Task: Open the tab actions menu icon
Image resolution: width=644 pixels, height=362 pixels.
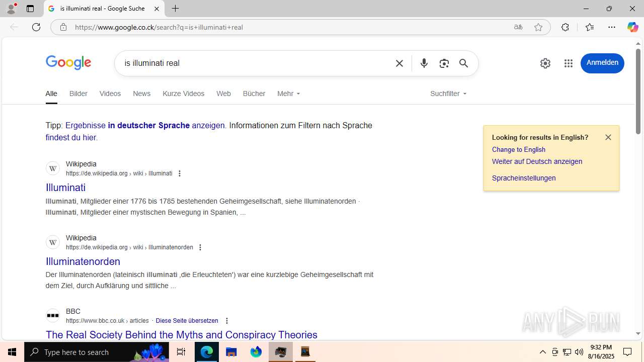Action: point(30,9)
